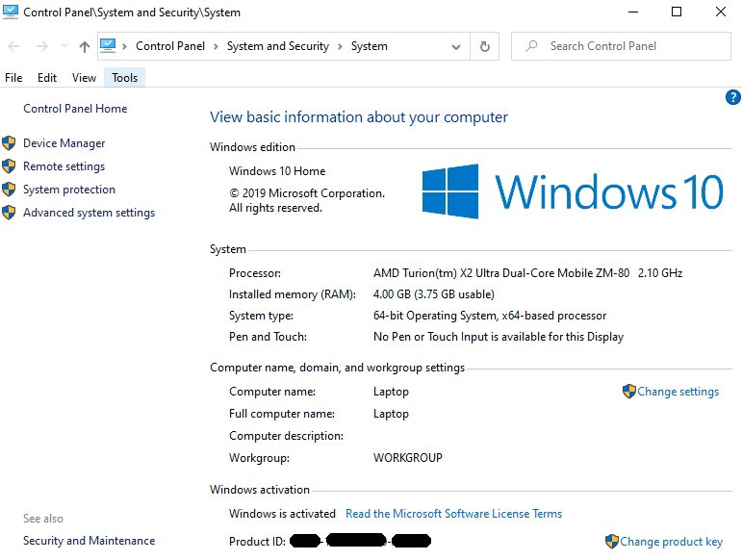Screen dimensions: 742x560
Task: Expand chevron before Control Panel breadcrumb
Action: point(124,46)
